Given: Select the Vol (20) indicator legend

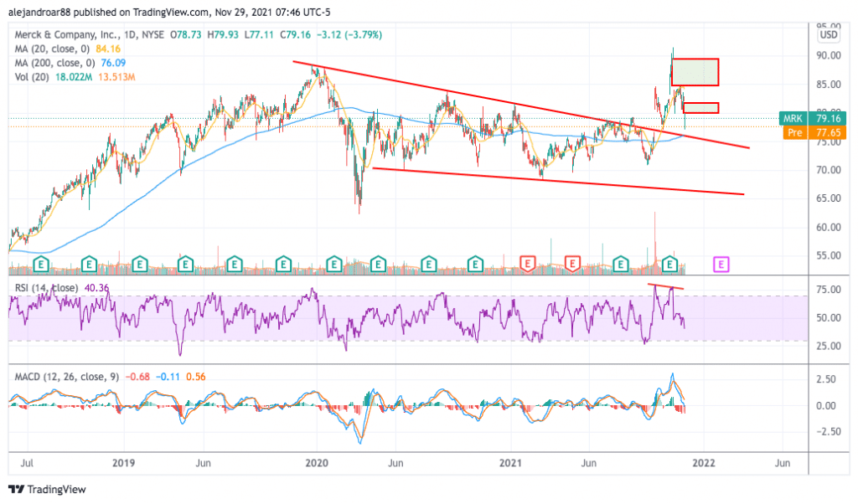Looking at the screenshot, I should click(33, 77).
